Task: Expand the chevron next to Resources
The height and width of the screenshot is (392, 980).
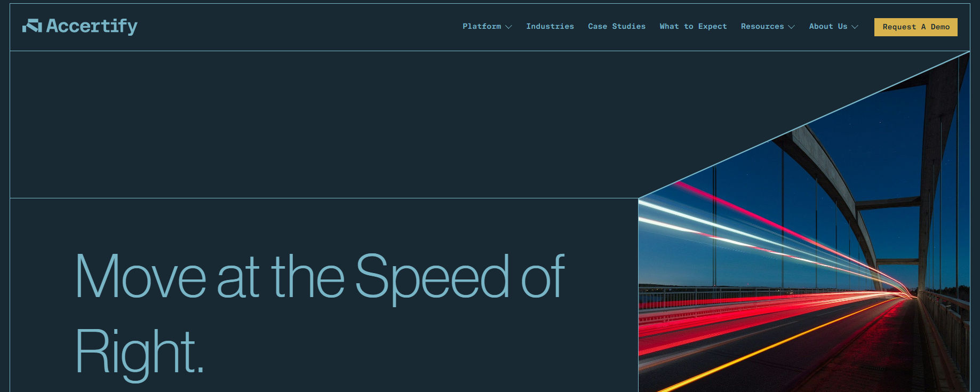Action: [x=791, y=27]
